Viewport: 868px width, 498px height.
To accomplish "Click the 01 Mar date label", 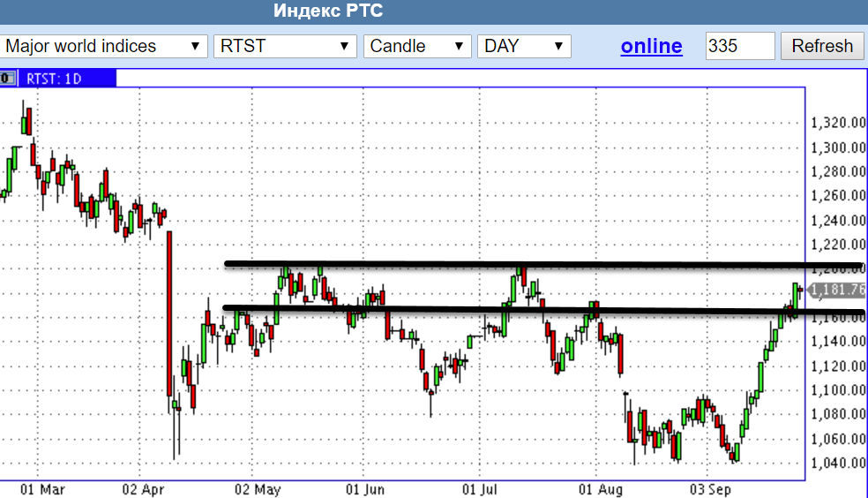I will pos(41,488).
